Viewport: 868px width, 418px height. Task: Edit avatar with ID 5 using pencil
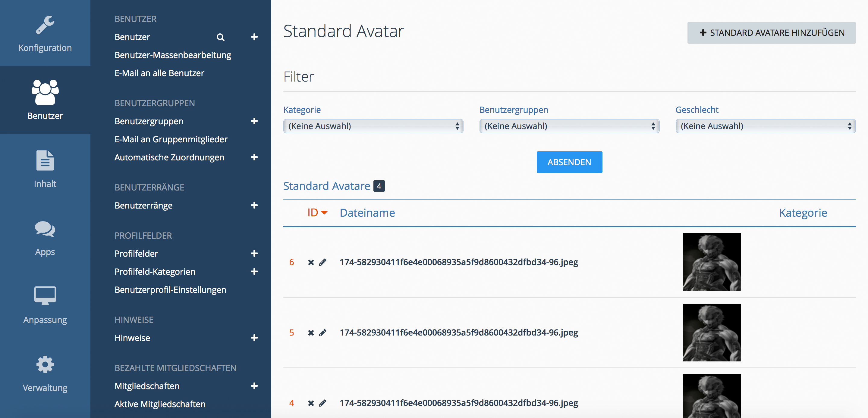(x=322, y=333)
